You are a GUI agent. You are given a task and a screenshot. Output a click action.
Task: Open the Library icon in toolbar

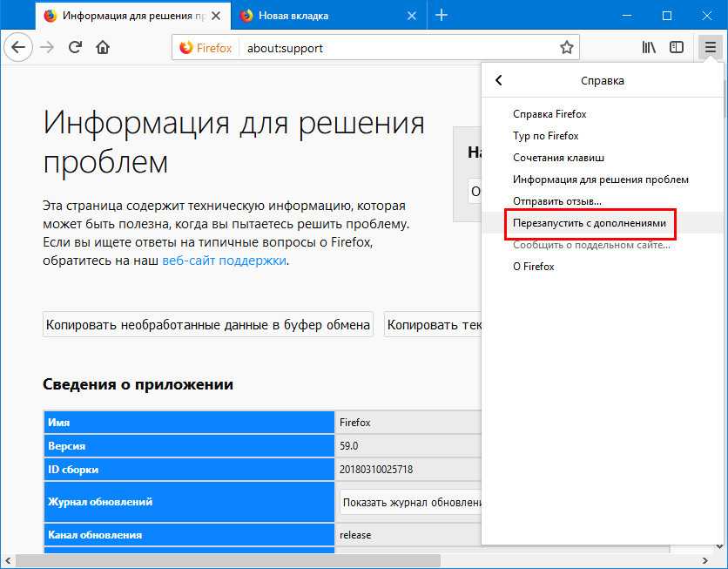tap(649, 48)
